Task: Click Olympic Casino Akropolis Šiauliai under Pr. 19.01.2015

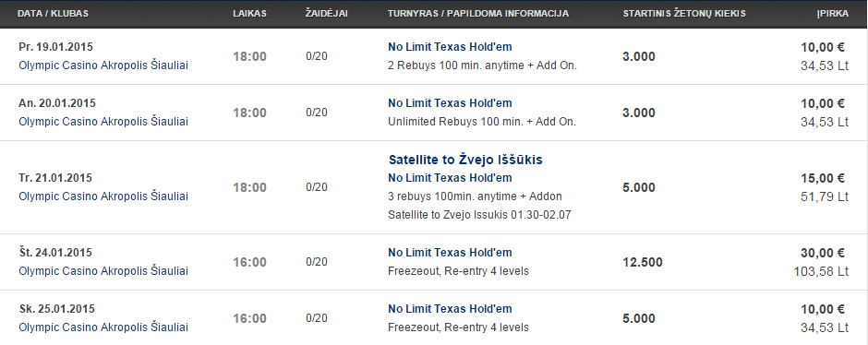Action: click(103, 65)
